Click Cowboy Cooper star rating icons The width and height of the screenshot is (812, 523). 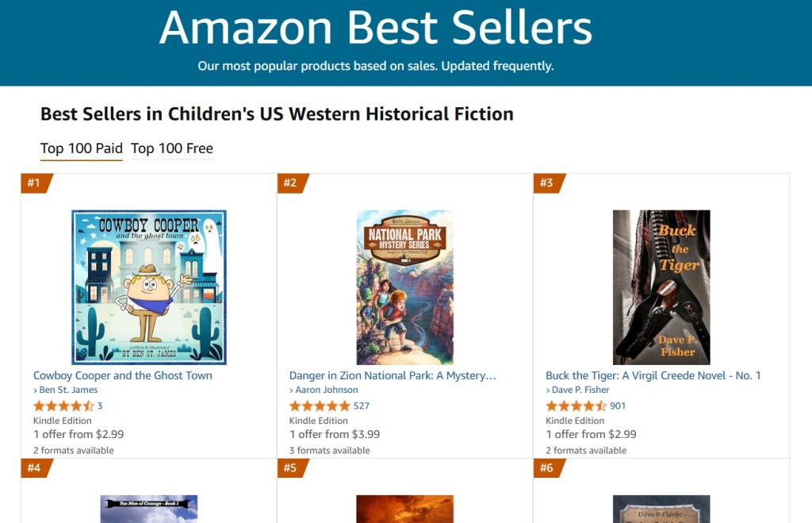coord(63,406)
